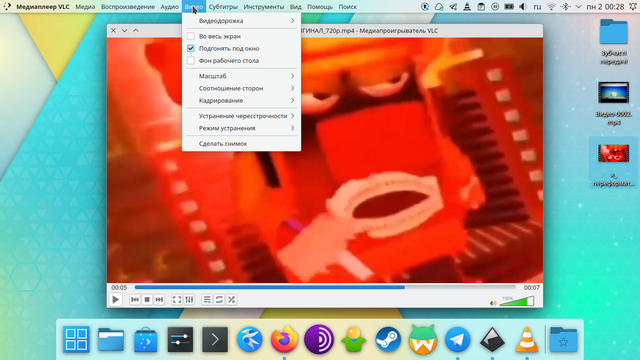Open the blue bird app icon in dock

(250, 339)
